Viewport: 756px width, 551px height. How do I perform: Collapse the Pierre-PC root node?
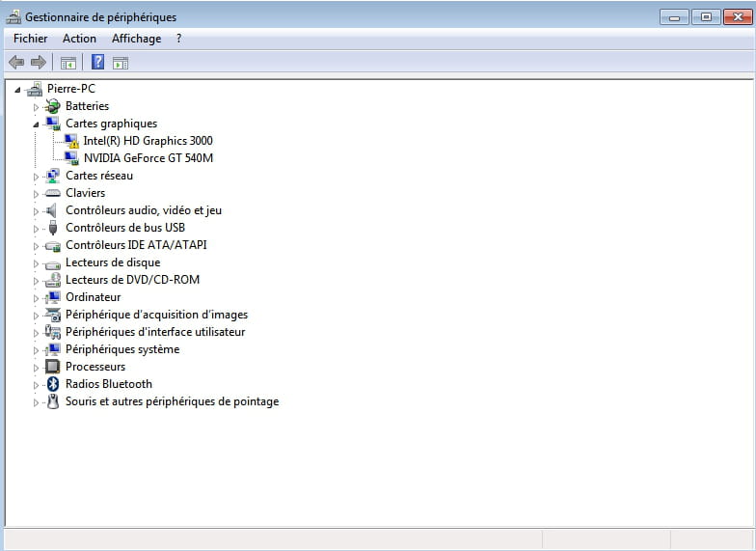pyautogui.click(x=18, y=89)
